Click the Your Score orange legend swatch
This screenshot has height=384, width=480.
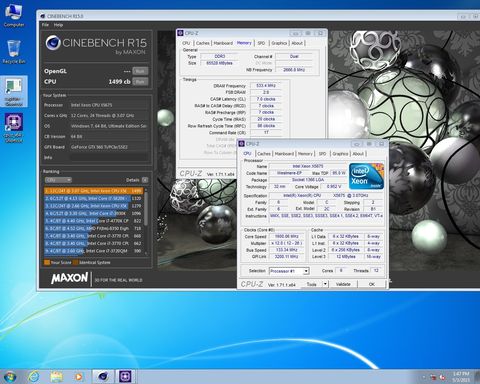(47, 263)
